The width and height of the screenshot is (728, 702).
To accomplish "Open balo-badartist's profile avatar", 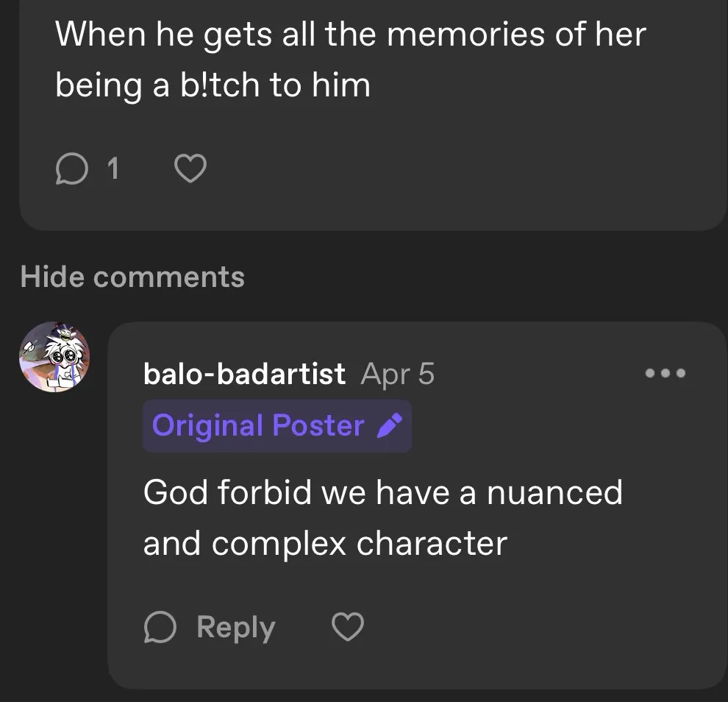I will pos(54,357).
